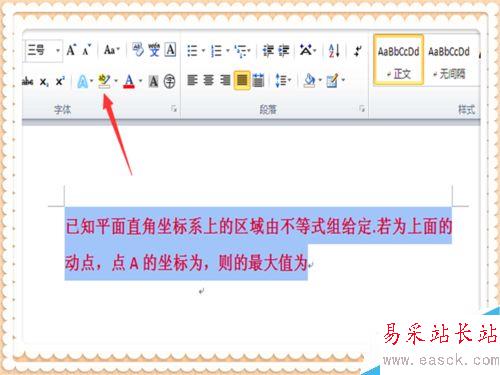Open the font size 三号 dropdown arrow
The width and height of the screenshot is (500, 375).
[x=58, y=51]
